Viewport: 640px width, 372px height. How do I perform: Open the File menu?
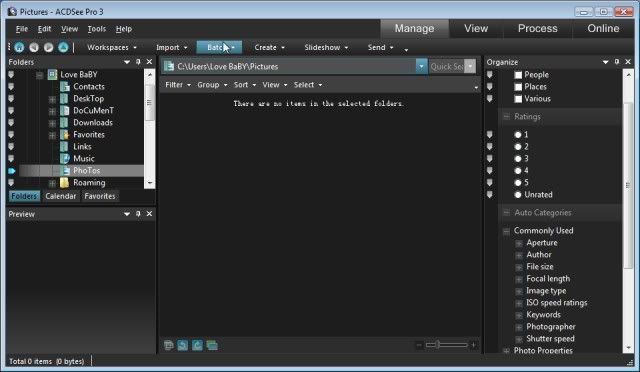click(22, 29)
